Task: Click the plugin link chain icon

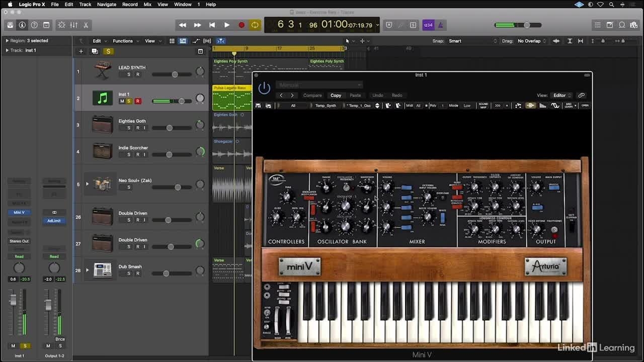Action: (x=581, y=95)
